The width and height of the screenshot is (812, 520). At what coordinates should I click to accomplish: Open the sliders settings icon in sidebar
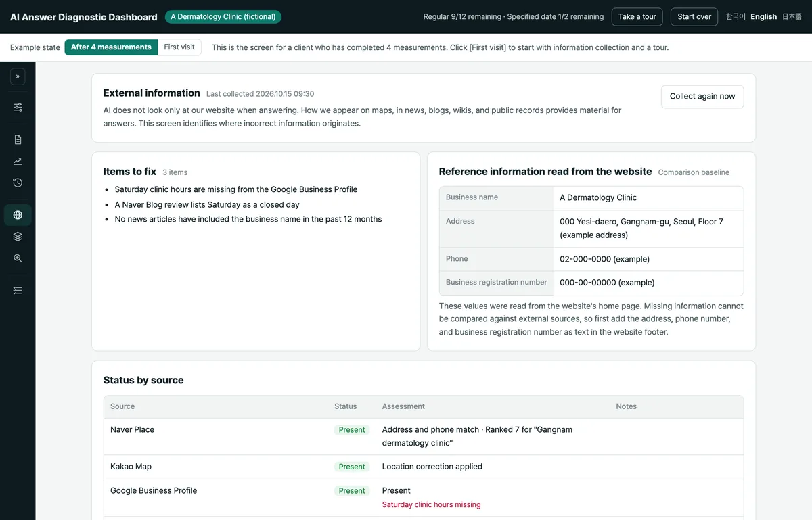[18, 108]
